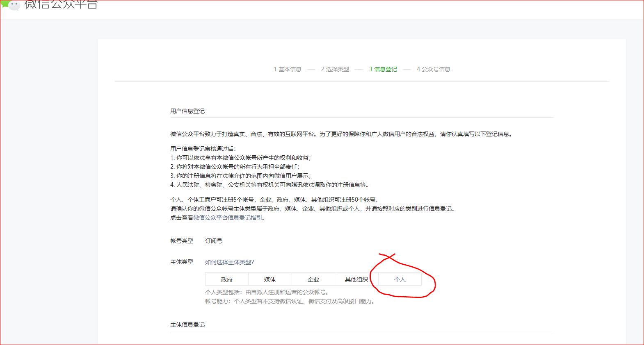Click item 1 about 权利和收益

(x=240, y=158)
